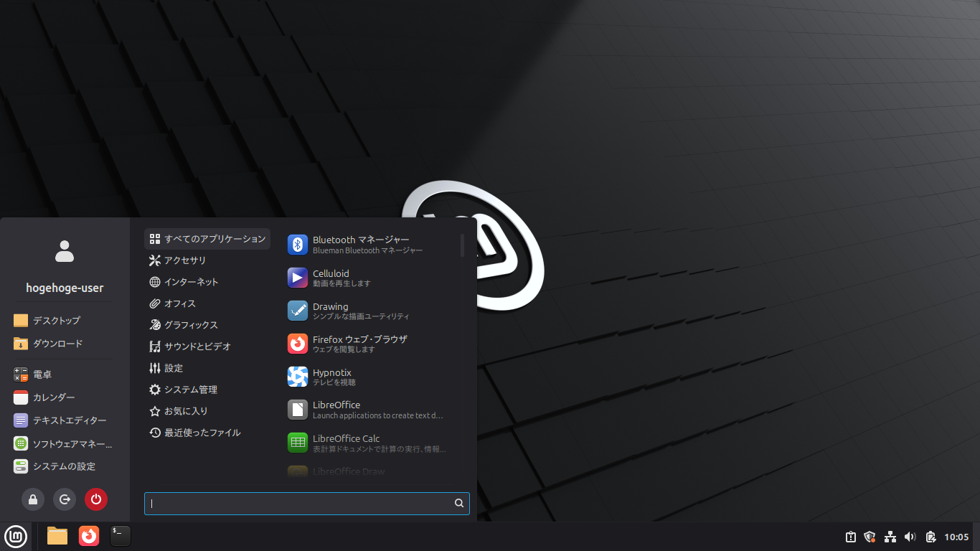
Task: Select the アクセサリ category
Action: (207, 260)
